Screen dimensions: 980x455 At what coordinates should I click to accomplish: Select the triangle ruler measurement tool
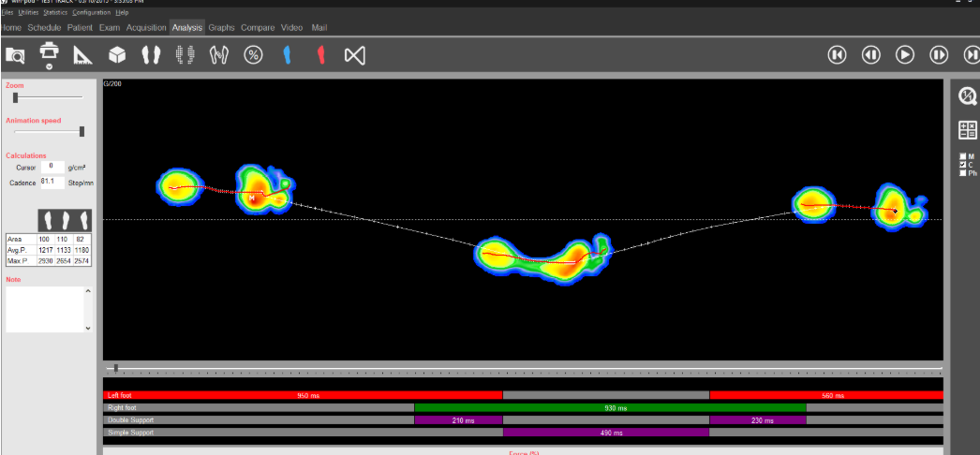82,55
